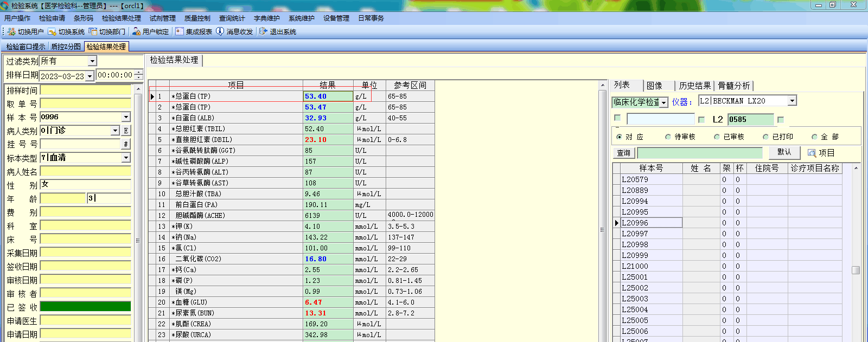Viewport: 868px width, 342px height.
Task: Switch to the 图像 image tab
Action: tap(654, 86)
